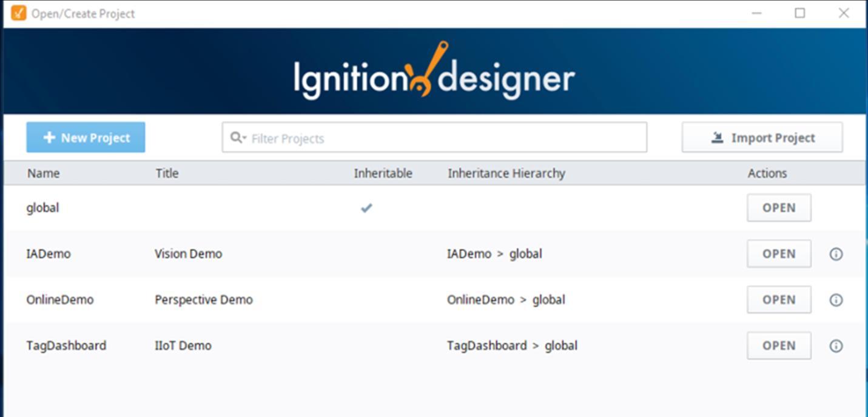Click the New Project button
This screenshot has width=868, height=417.
pos(86,138)
